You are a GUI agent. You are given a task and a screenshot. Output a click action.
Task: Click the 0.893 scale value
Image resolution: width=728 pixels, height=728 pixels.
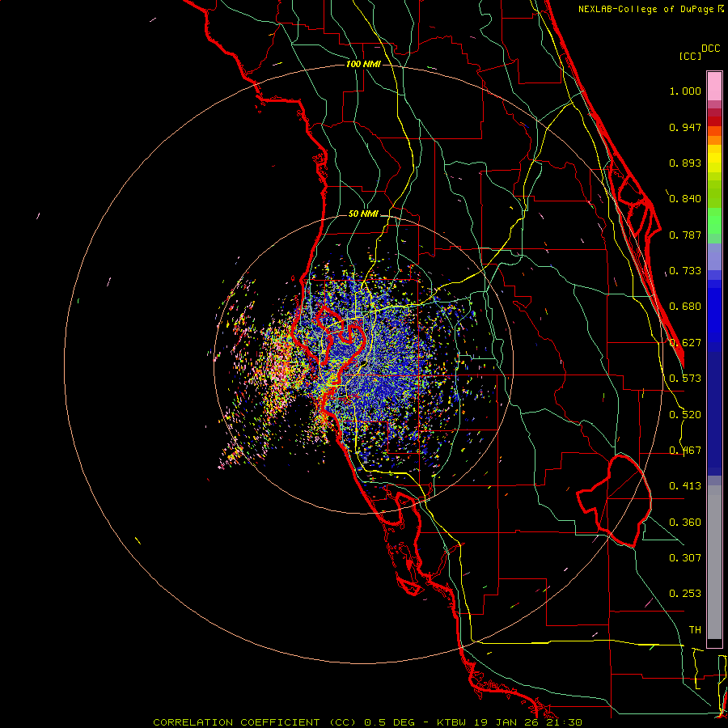(685, 163)
